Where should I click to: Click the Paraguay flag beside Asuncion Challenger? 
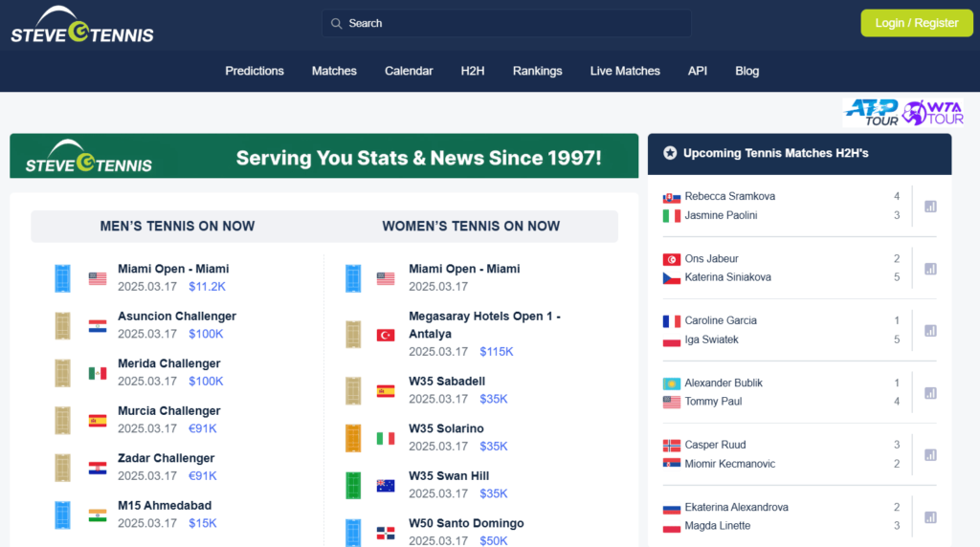98,327
